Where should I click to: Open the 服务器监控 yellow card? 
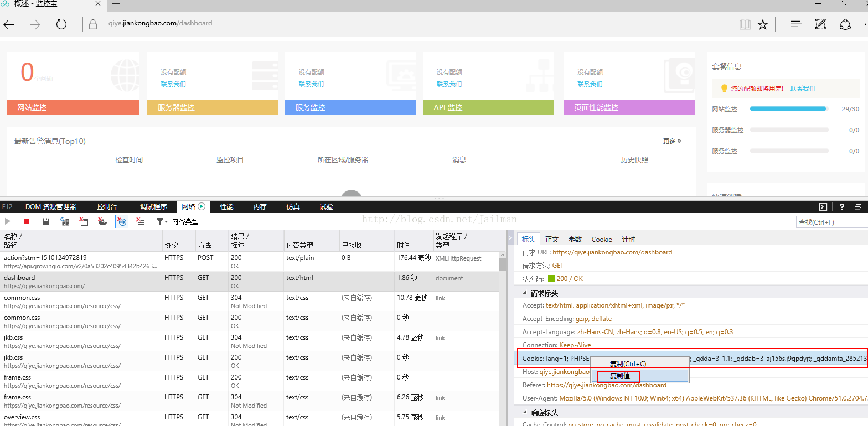[213, 84]
